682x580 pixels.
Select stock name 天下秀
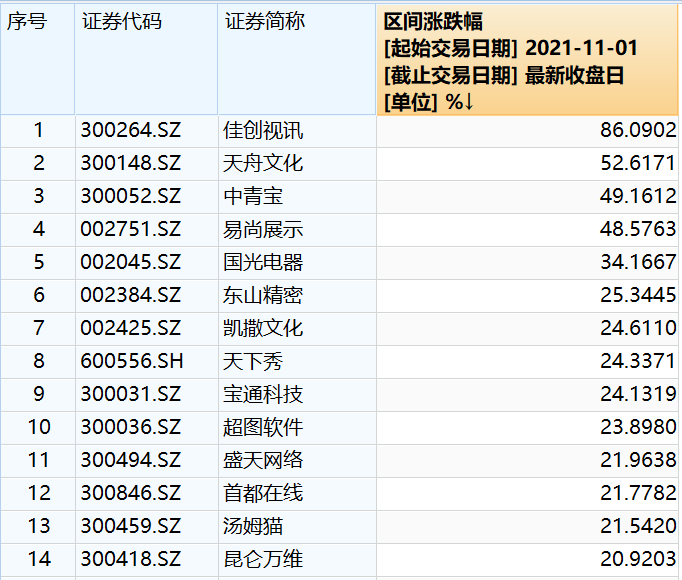point(253,361)
